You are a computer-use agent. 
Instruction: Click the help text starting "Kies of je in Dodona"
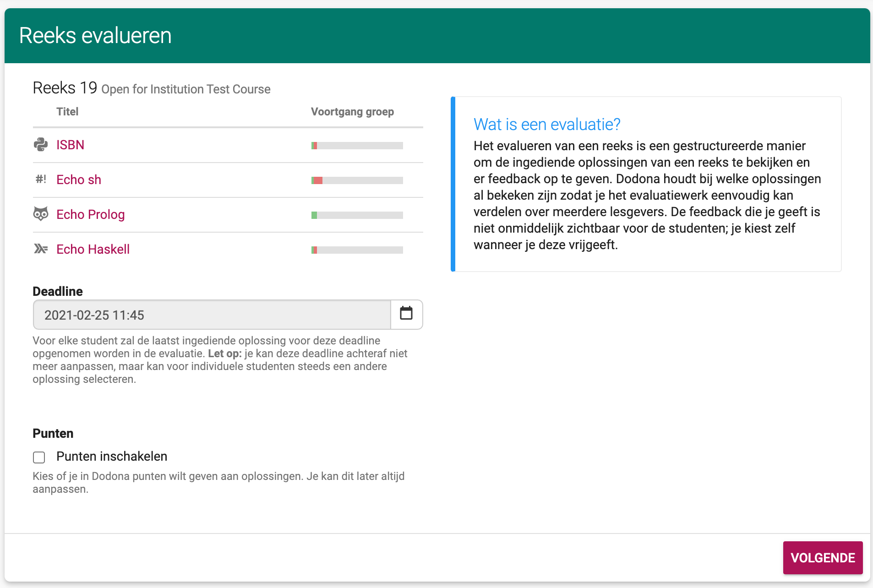218,483
